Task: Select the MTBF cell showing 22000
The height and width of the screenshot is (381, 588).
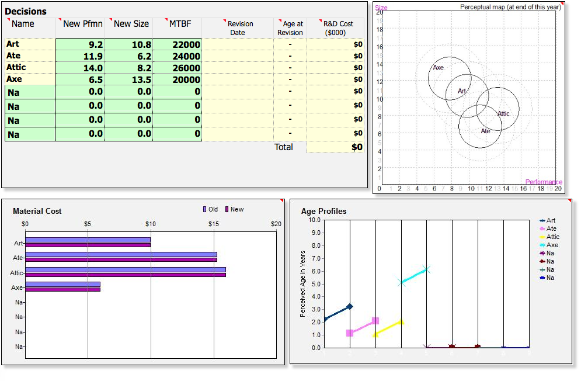Action: click(x=177, y=44)
